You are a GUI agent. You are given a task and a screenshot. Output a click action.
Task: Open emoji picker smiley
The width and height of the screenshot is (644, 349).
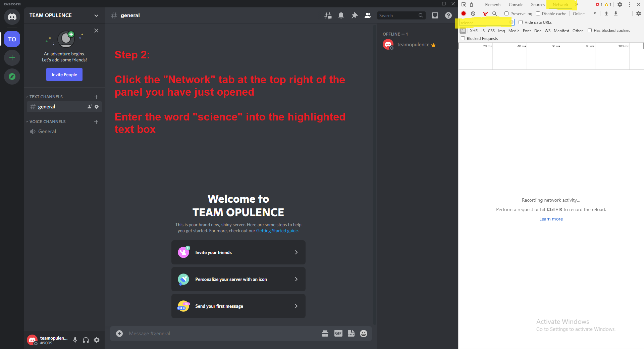click(364, 333)
